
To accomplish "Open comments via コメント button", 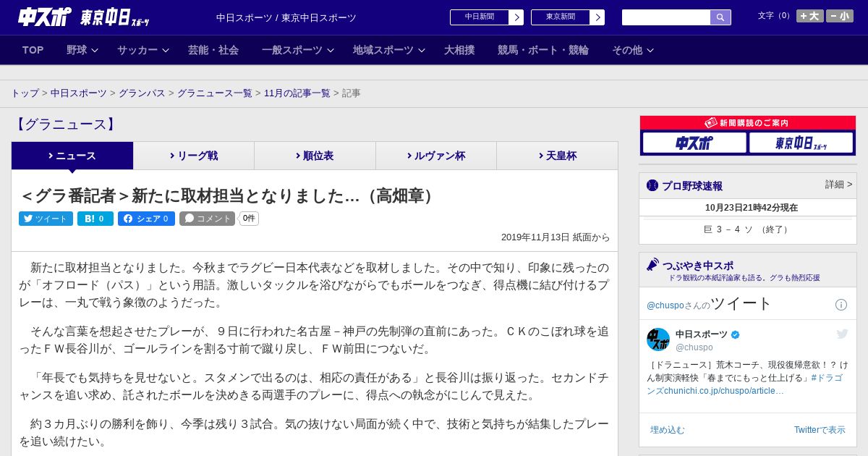I will [x=207, y=219].
